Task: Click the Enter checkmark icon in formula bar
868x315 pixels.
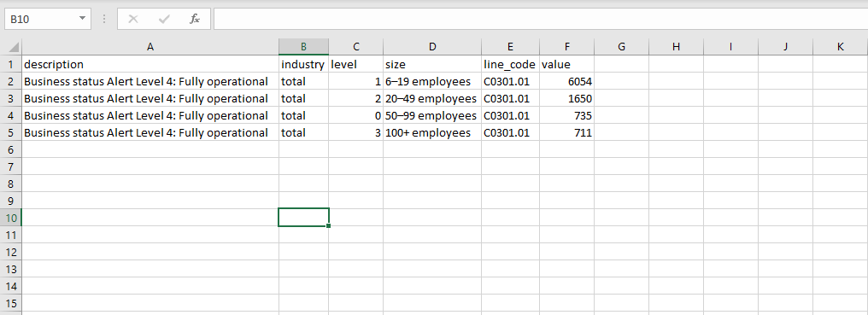Action: (164, 19)
